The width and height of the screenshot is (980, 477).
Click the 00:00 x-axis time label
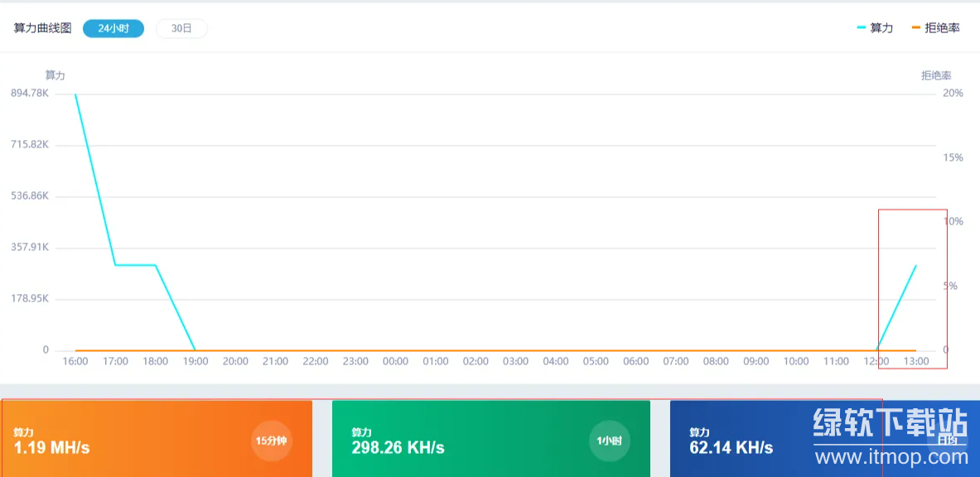(x=396, y=362)
